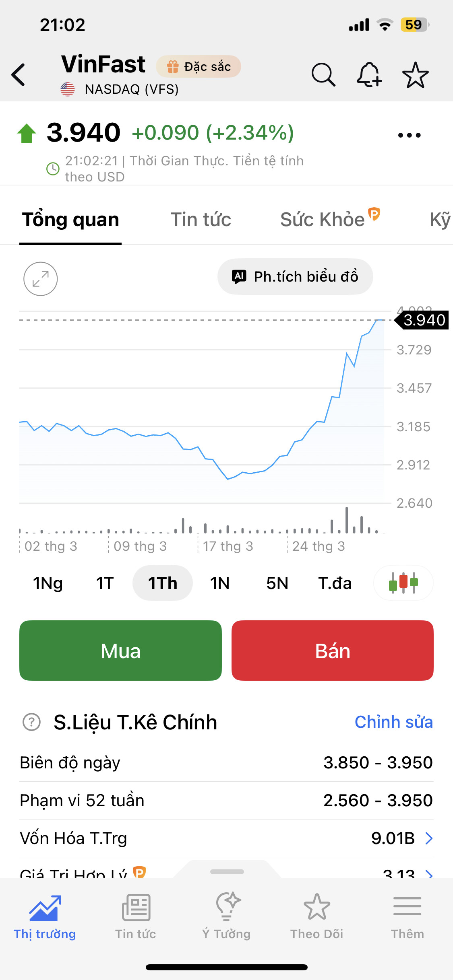Expand chart to fullscreen
This screenshot has height=980, width=453.
40,279
